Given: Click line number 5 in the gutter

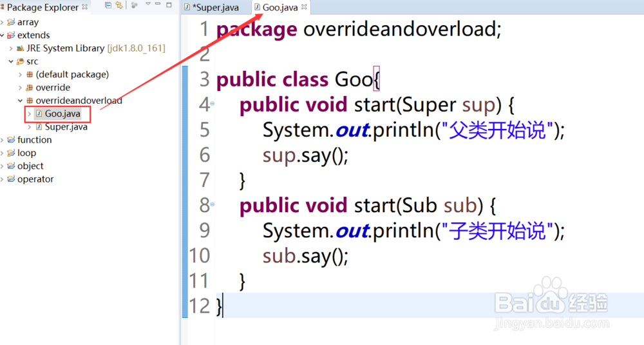Looking at the screenshot, I should point(205,130).
